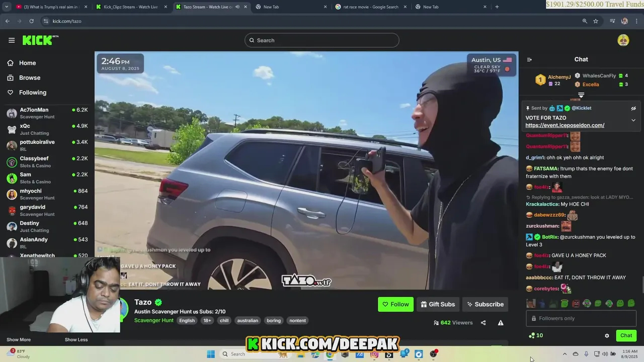Open the event.iceposeidon.com link
The width and height of the screenshot is (644, 362).
[565, 125]
